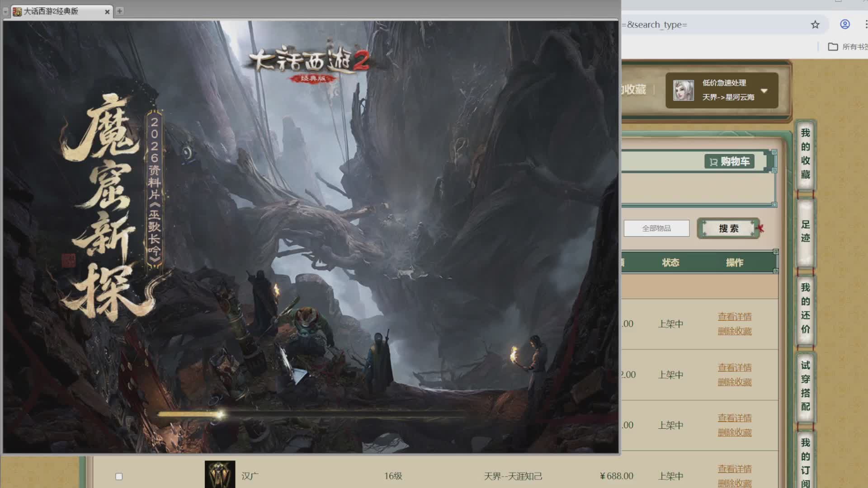
Task: Open the 所有书签 bookmarks folder
Action: (x=848, y=47)
